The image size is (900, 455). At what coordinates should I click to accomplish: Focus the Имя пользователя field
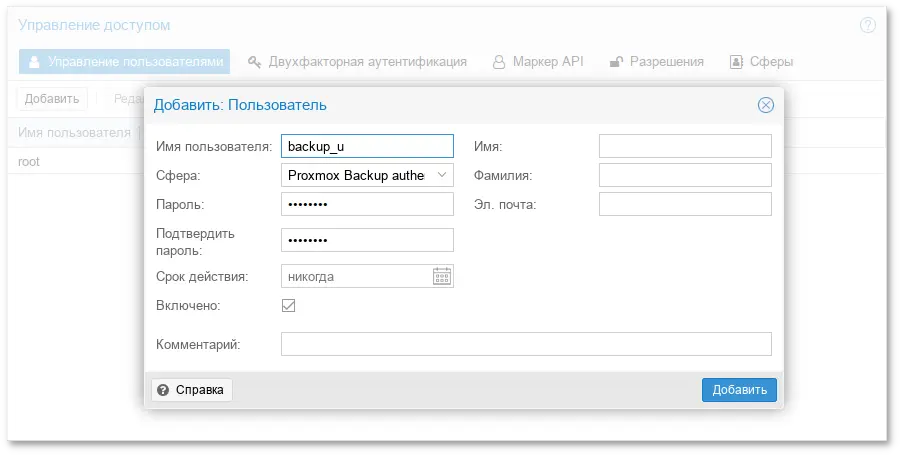point(367,146)
